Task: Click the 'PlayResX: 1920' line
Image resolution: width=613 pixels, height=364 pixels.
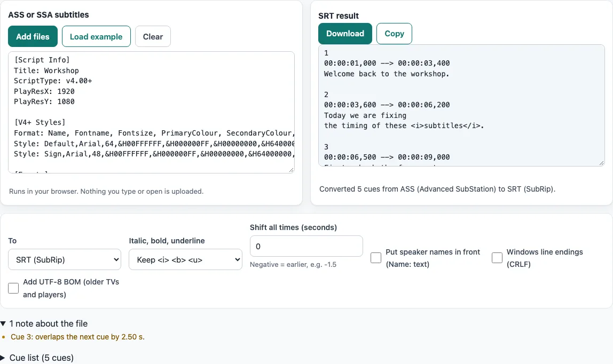Action: pyautogui.click(x=44, y=91)
